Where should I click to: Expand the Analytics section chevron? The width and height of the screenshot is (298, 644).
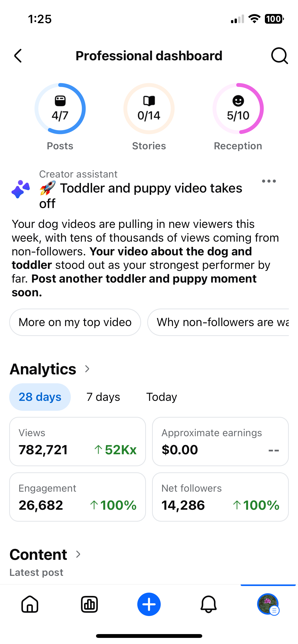(87, 369)
